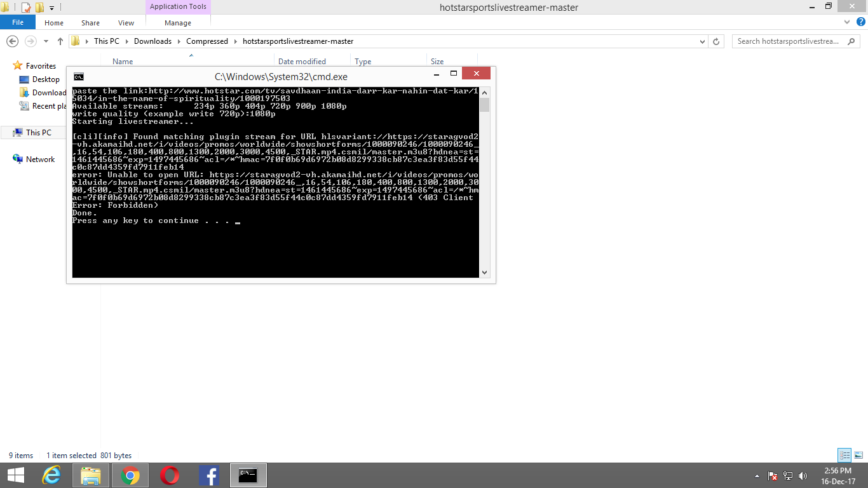Switch to the View tab
The height and width of the screenshot is (488, 868).
point(126,22)
